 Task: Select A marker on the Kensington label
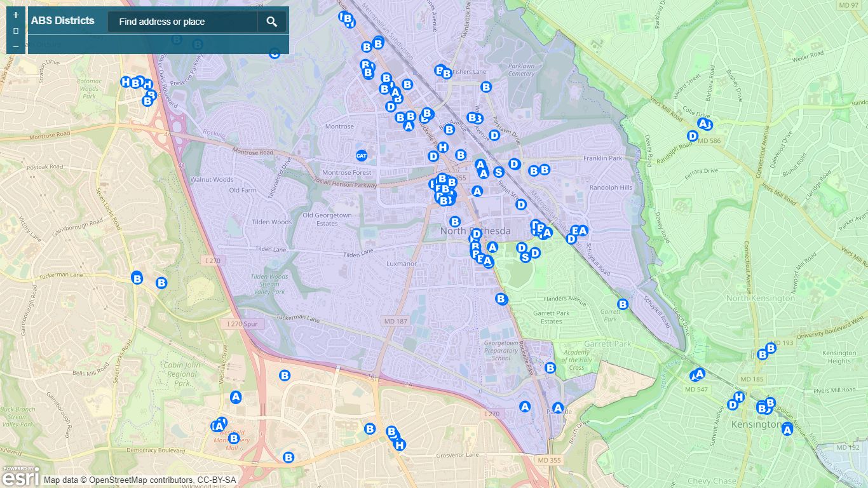point(787,430)
